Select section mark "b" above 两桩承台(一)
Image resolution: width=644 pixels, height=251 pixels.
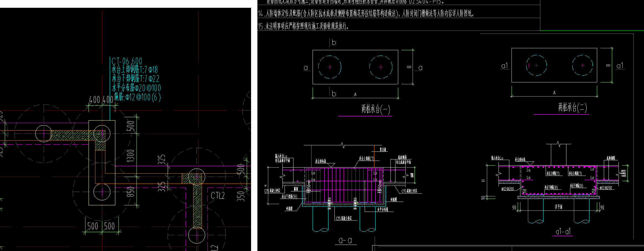pos(334,43)
